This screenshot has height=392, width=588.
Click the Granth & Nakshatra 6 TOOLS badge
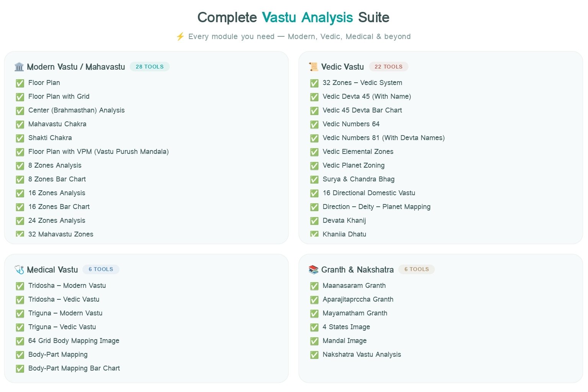tap(416, 269)
